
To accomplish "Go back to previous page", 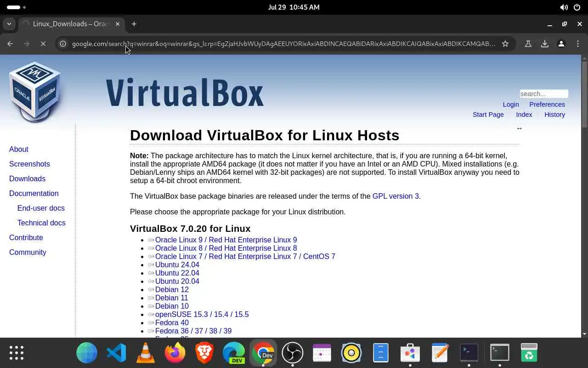I will (x=10, y=44).
